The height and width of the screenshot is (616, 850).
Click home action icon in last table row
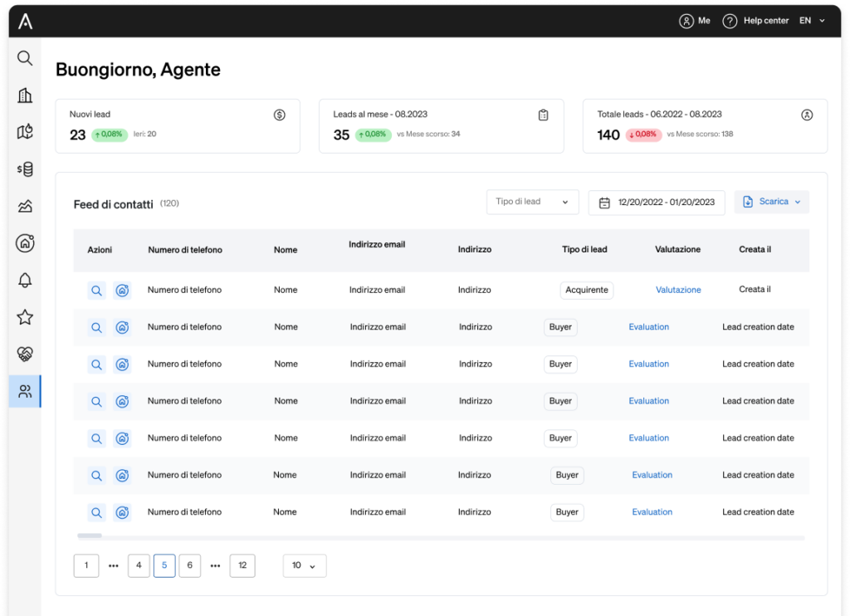[x=123, y=512]
